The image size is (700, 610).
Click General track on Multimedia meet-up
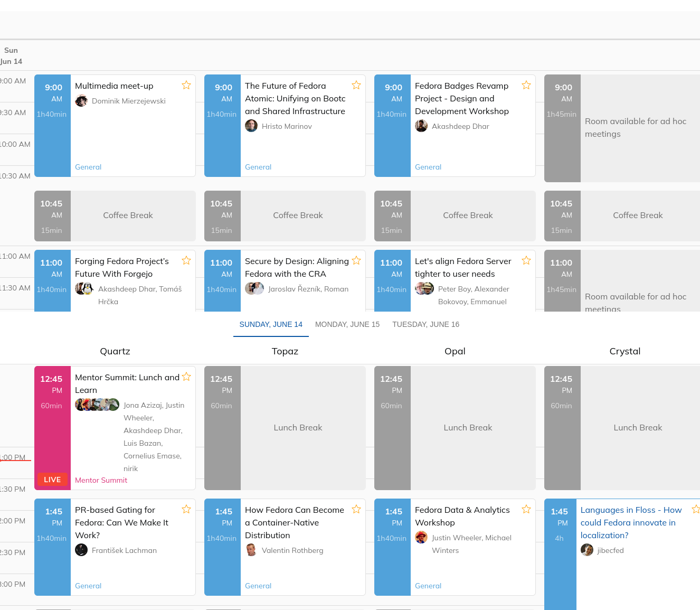pyautogui.click(x=88, y=167)
